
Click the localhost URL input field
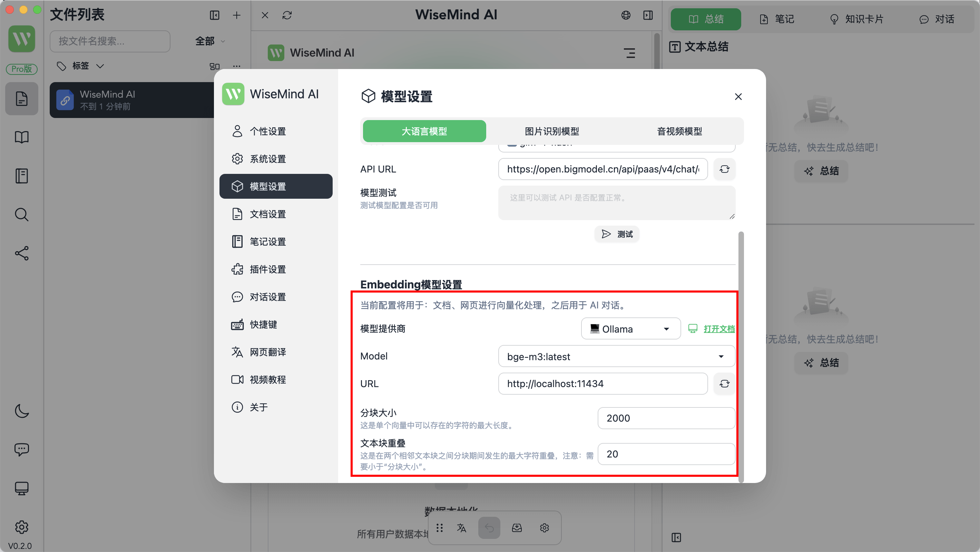click(603, 384)
